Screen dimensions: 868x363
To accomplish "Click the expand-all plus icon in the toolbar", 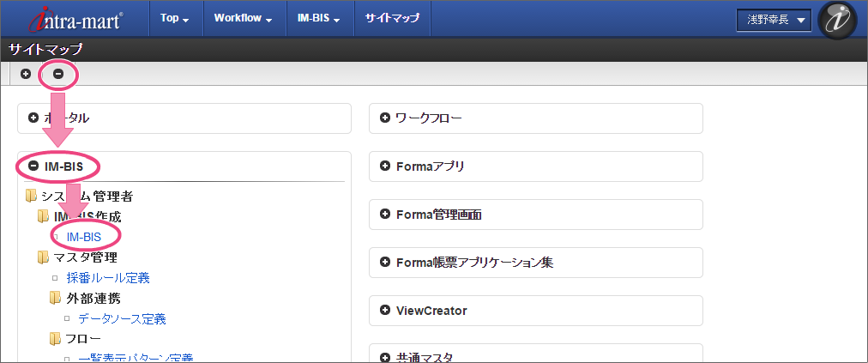I will [26, 74].
